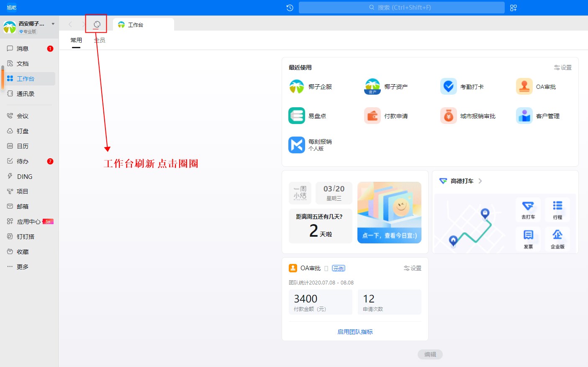Click 去打车 in the 高德打车 card
The height and width of the screenshot is (367, 588).
tap(528, 209)
